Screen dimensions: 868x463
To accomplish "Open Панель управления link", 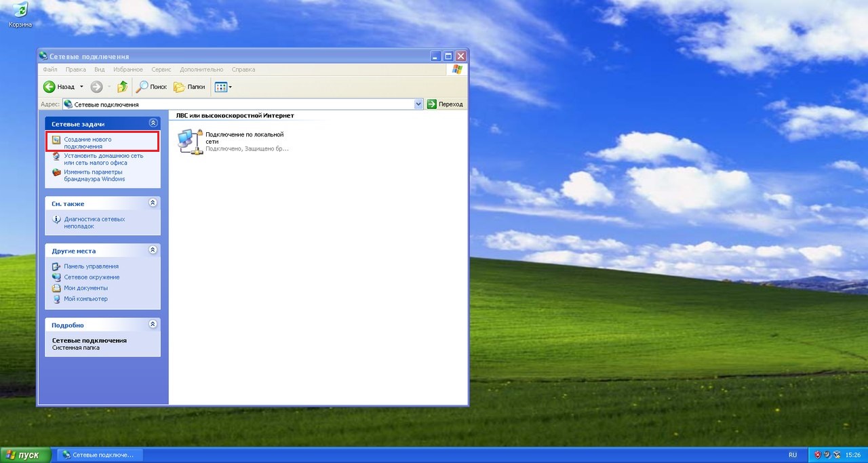I will pos(91,266).
